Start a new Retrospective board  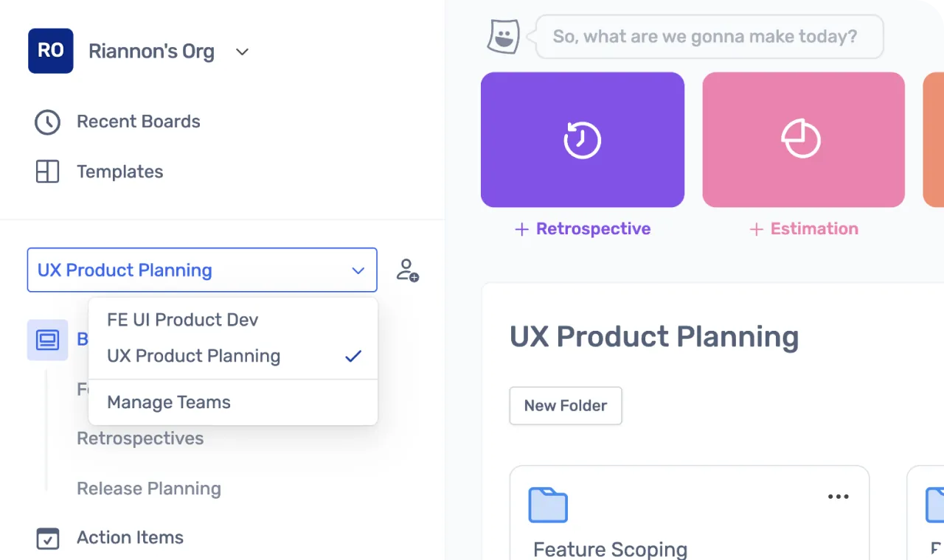point(583,228)
